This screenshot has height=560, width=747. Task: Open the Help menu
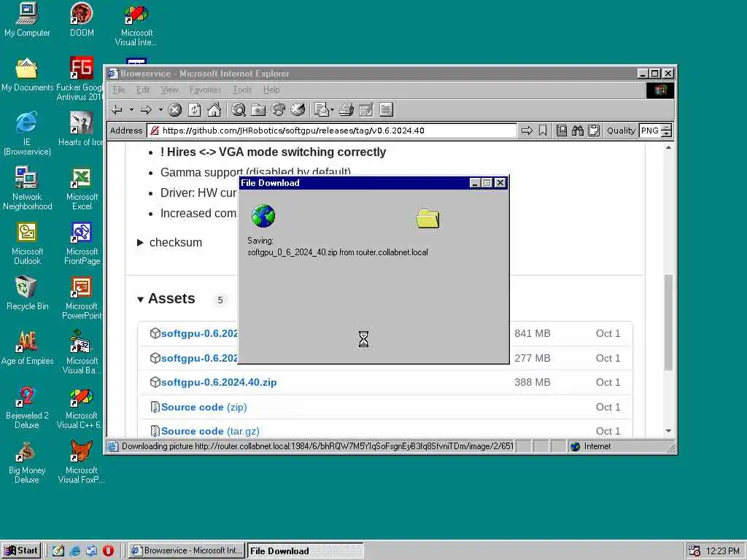(x=271, y=90)
